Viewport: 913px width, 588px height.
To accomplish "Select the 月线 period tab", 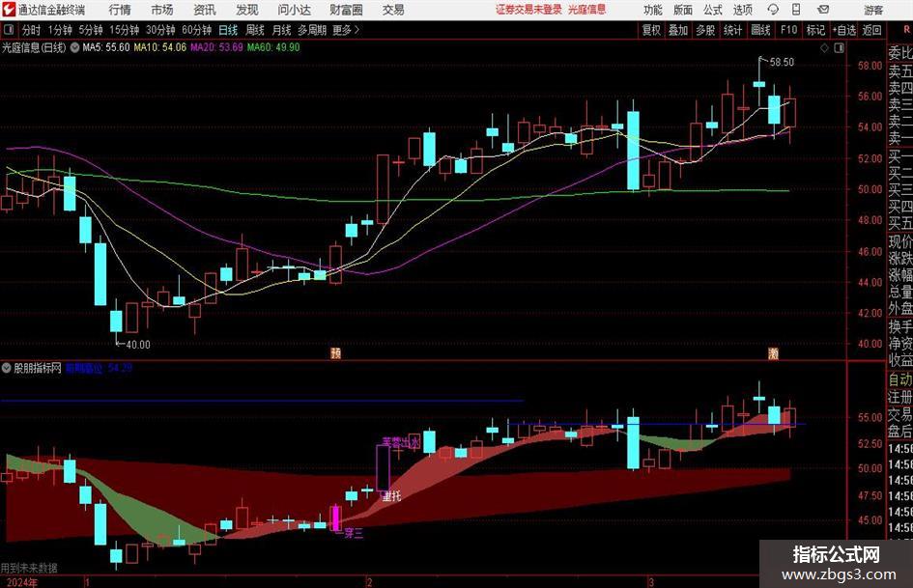I will (281, 30).
